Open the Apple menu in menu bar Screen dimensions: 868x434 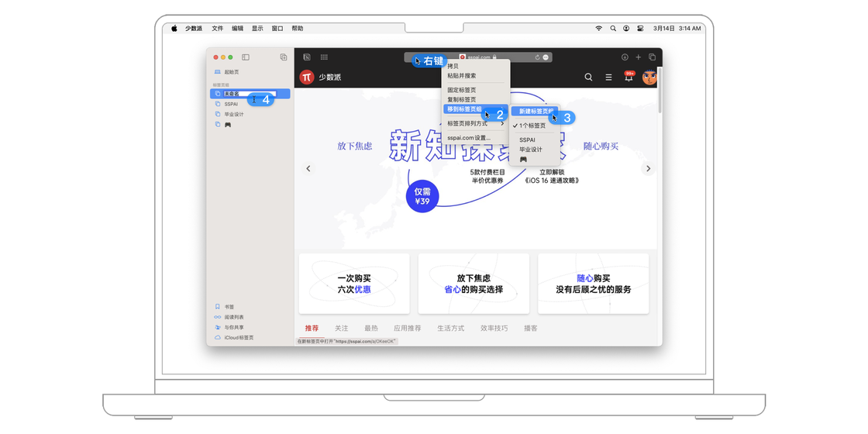click(x=174, y=28)
